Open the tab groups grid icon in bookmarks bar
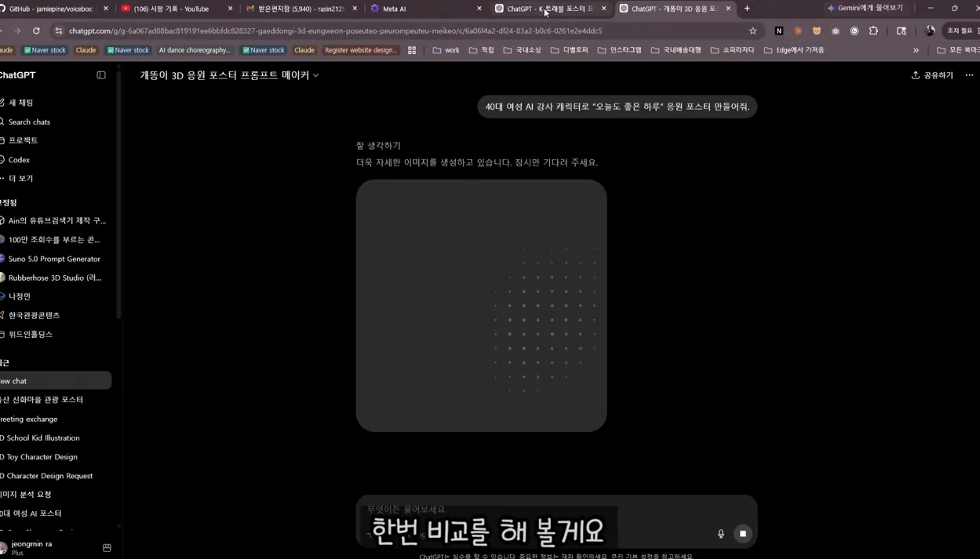 [412, 50]
